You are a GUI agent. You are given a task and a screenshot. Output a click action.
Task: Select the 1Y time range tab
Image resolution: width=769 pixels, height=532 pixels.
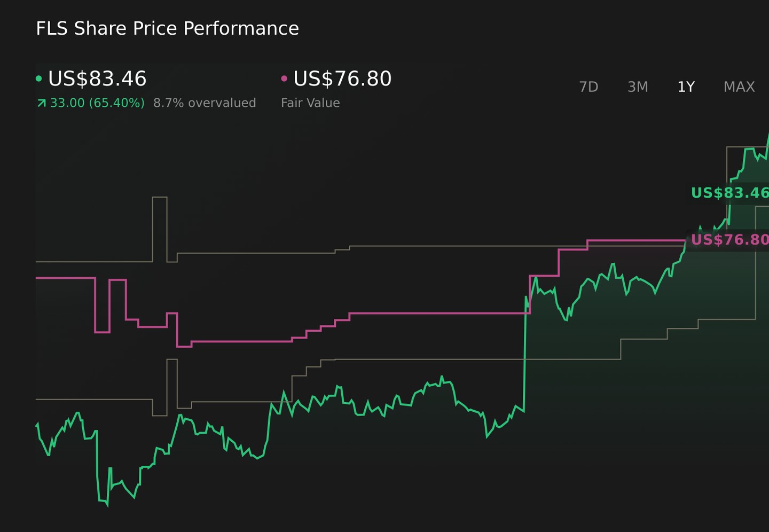tap(686, 87)
